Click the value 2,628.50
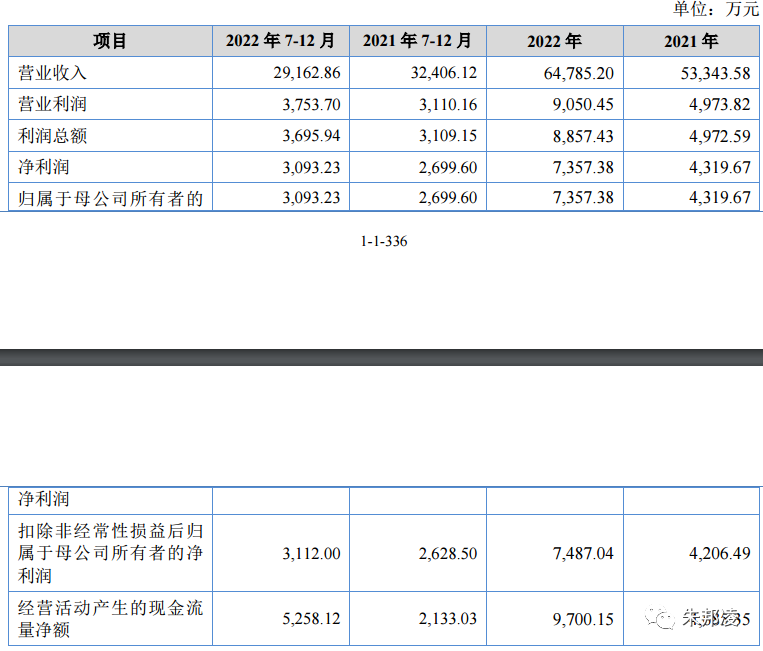This screenshot has width=763, height=651. (448, 554)
